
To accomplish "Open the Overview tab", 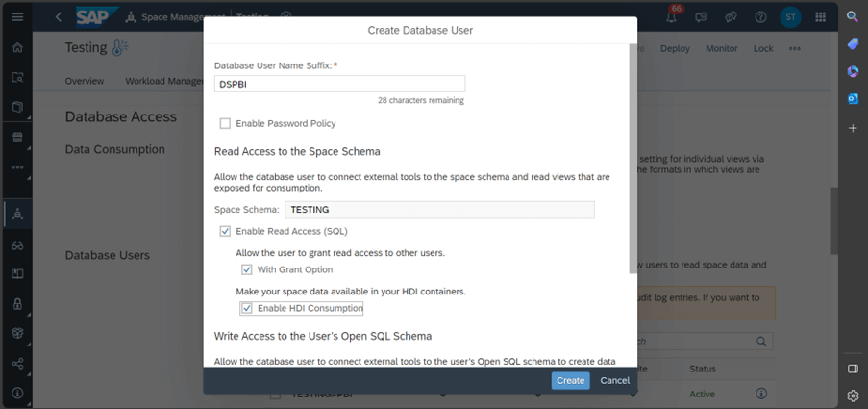I will coord(85,81).
